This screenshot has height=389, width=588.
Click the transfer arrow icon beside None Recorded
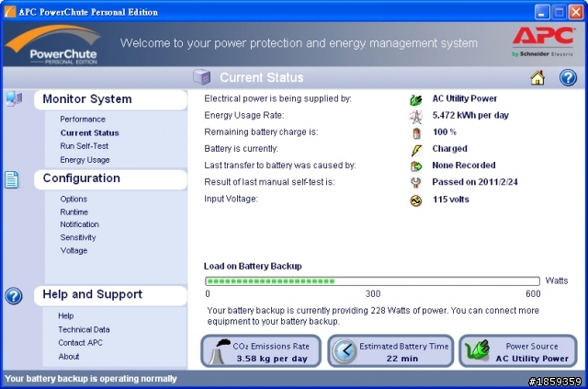coord(416,166)
